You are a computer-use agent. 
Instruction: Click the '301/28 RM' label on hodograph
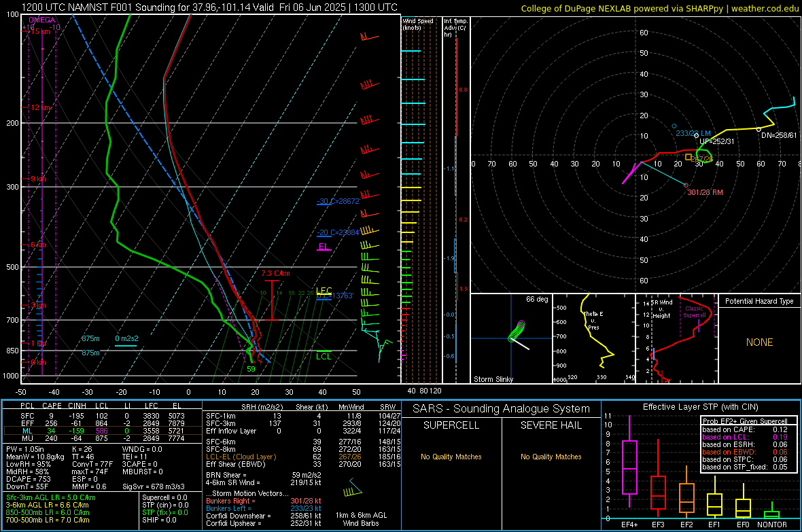(x=705, y=192)
